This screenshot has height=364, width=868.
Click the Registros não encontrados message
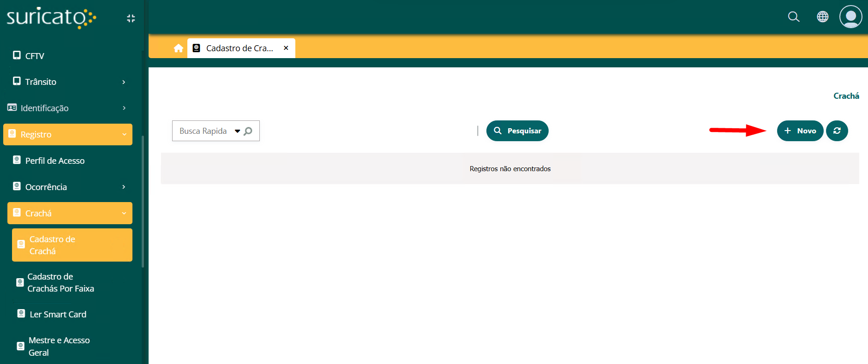pyautogui.click(x=510, y=169)
